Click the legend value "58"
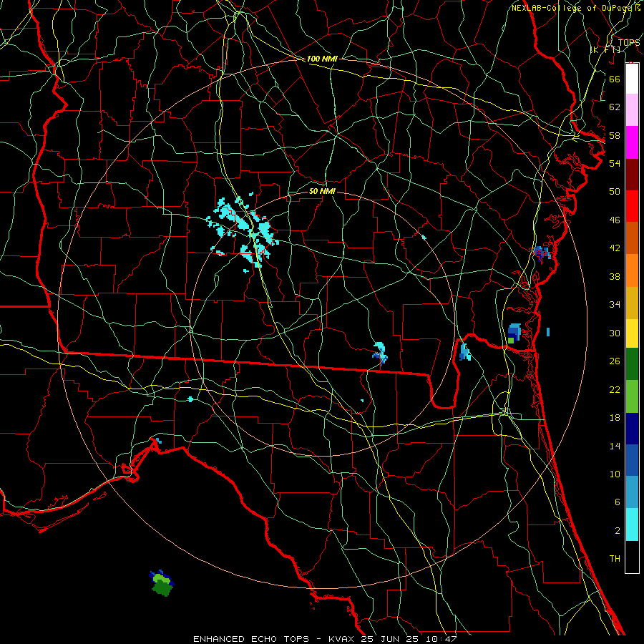 615,135
